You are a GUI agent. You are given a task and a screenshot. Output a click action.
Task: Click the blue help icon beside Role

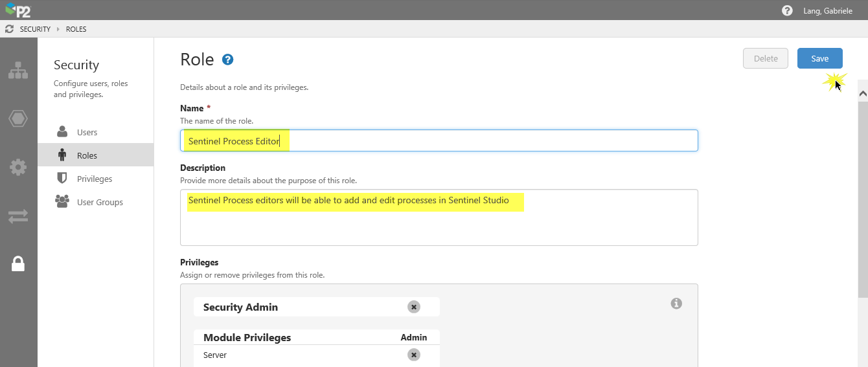(227, 60)
